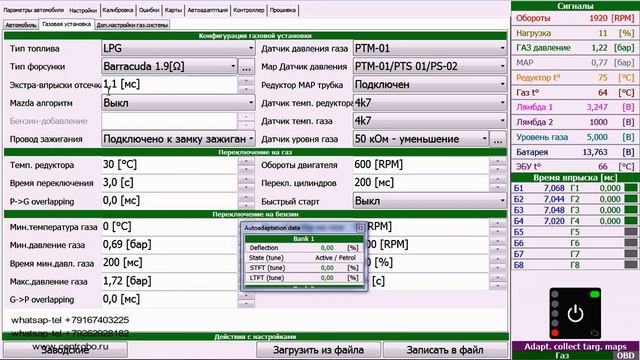This screenshot has width=640, height=360.
Task: Go to the Ошибки tab
Action: point(149,10)
